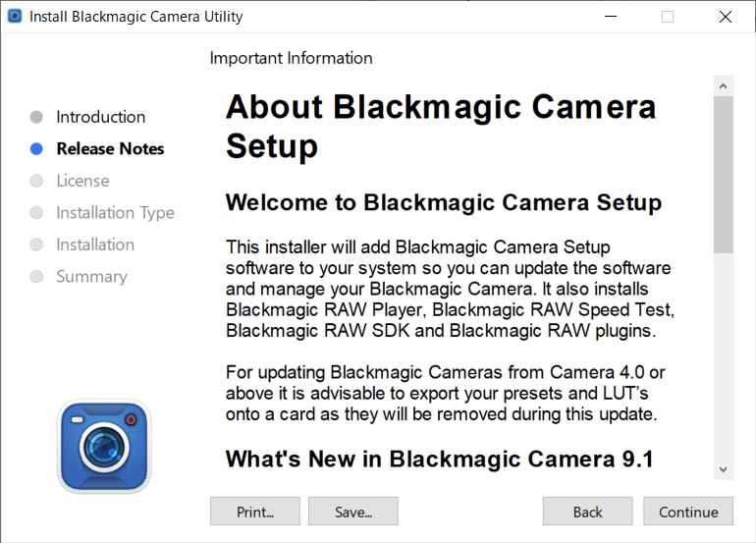Select the License step
The image size is (756, 543).
tap(82, 181)
